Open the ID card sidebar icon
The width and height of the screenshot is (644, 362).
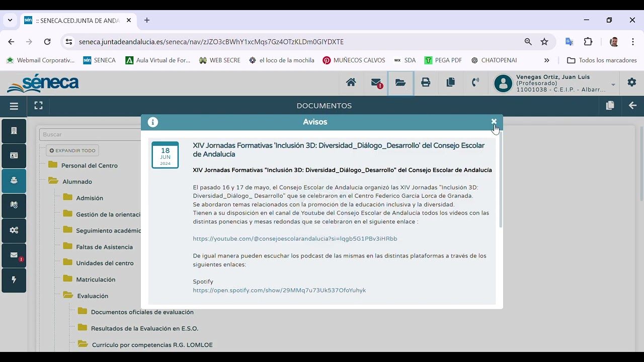pyautogui.click(x=14, y=156)
